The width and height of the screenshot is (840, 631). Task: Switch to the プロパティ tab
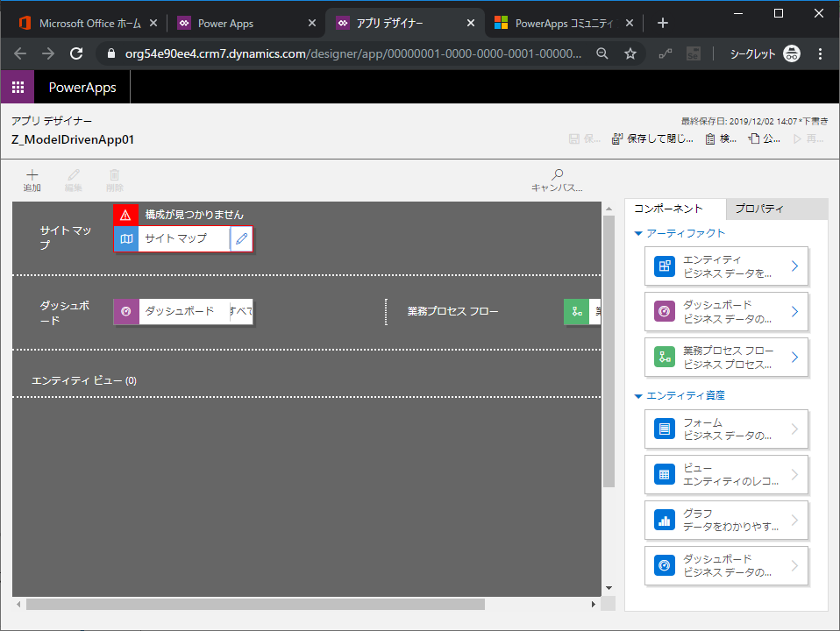tap(777, 209)
